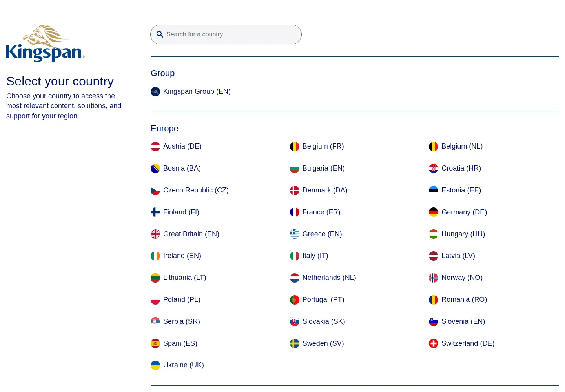The image size is (565, 392).
Task: Go to Hungary (HU) site
Action: click(x=457, y=234)
